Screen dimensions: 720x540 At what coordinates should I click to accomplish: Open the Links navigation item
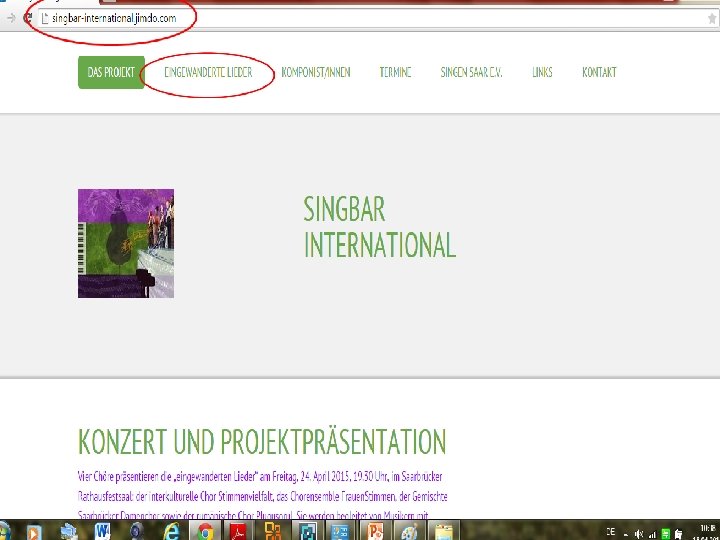[x=542, y=72]
